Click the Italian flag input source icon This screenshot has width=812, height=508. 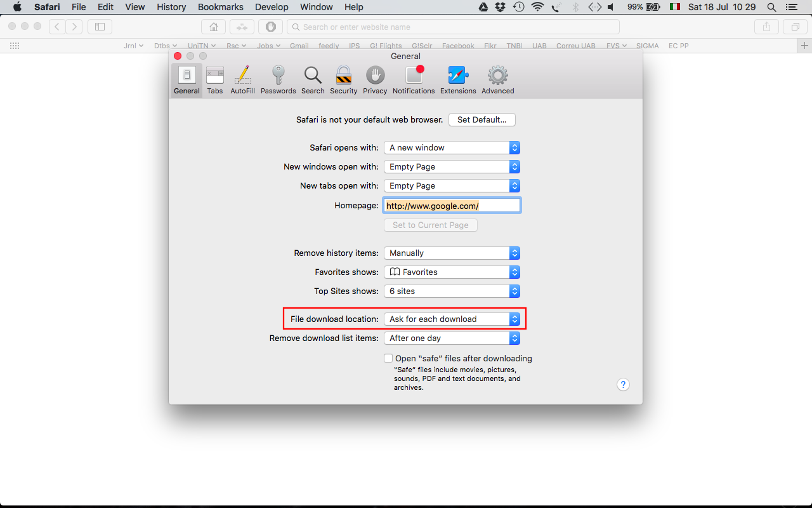[675, 7]
